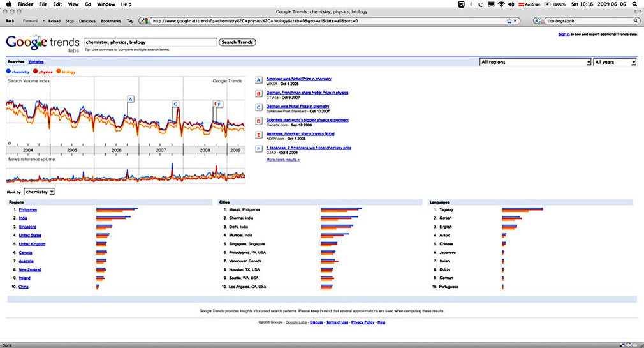Click the More news results link
Screen dimensions: 644x348
coord(282,160)
